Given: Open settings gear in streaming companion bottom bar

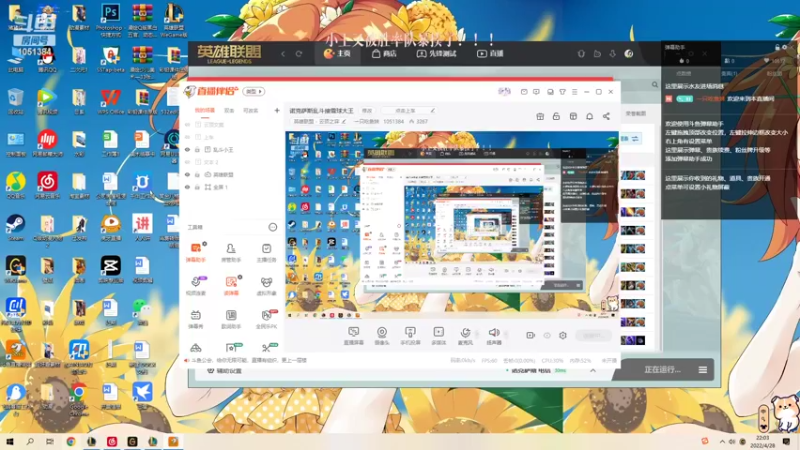Looking at the screenshot, I should pos(563,335).
